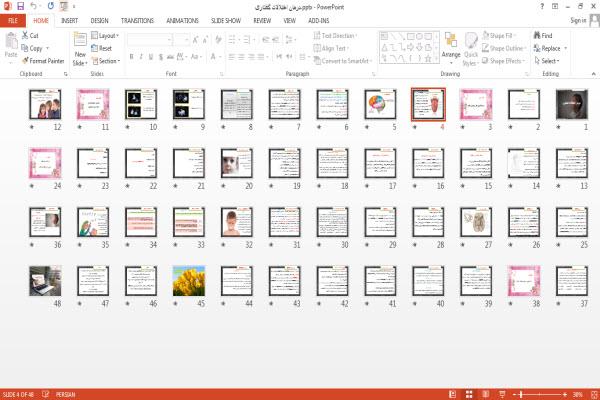Click the Save icon in the quick access toolbar
Screen dimensions: 600x400
click(20, 6)
